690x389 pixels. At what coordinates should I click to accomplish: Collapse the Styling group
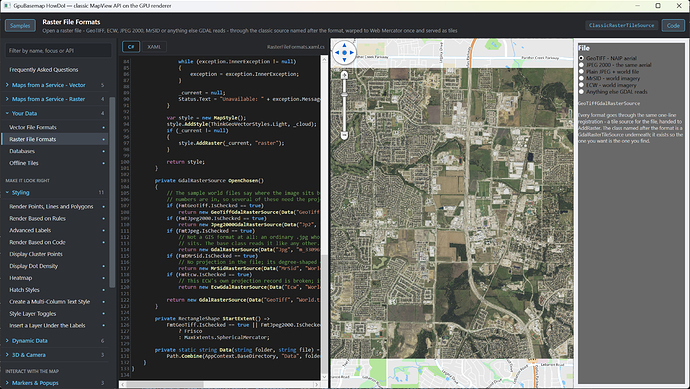pyautogui.click(x=55, y=192)
